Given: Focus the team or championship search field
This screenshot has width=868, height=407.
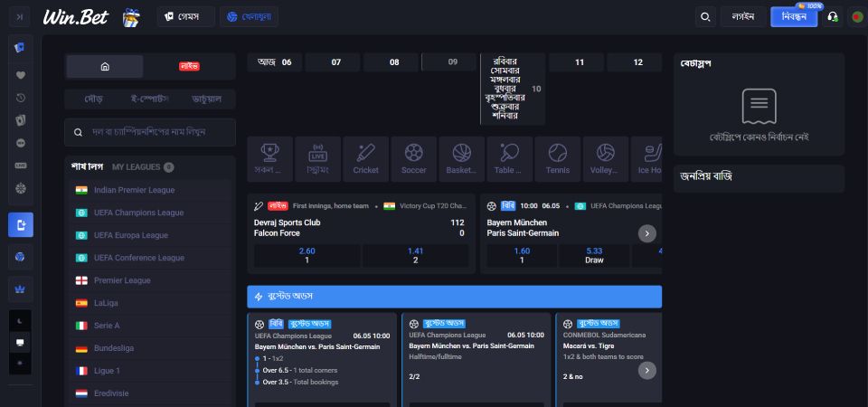Looking at the screenshot, I should tap(150, 132).
